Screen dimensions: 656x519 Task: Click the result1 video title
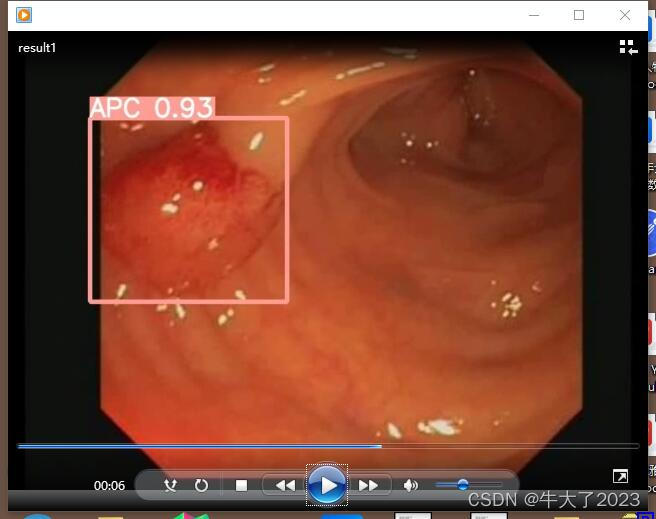click(x=37, y=48)
